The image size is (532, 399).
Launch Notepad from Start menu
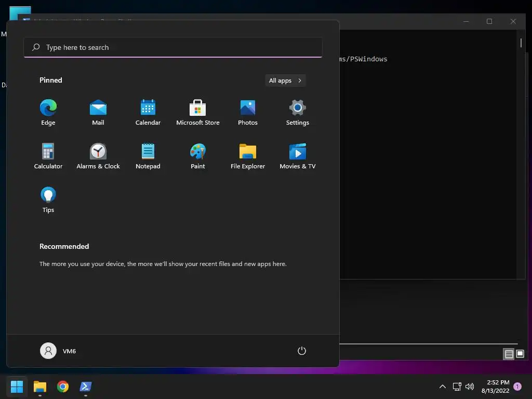[148, 156]
